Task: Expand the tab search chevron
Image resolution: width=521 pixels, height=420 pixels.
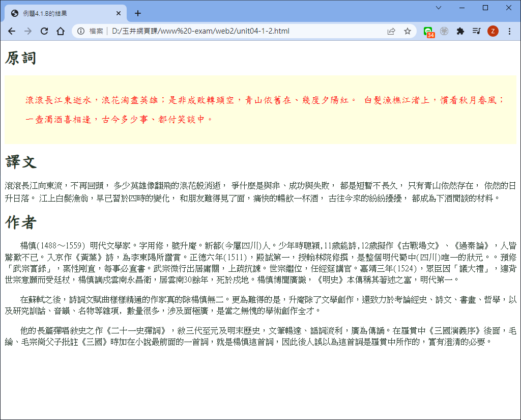Action: pyautogui.click(x=439, y=8)
